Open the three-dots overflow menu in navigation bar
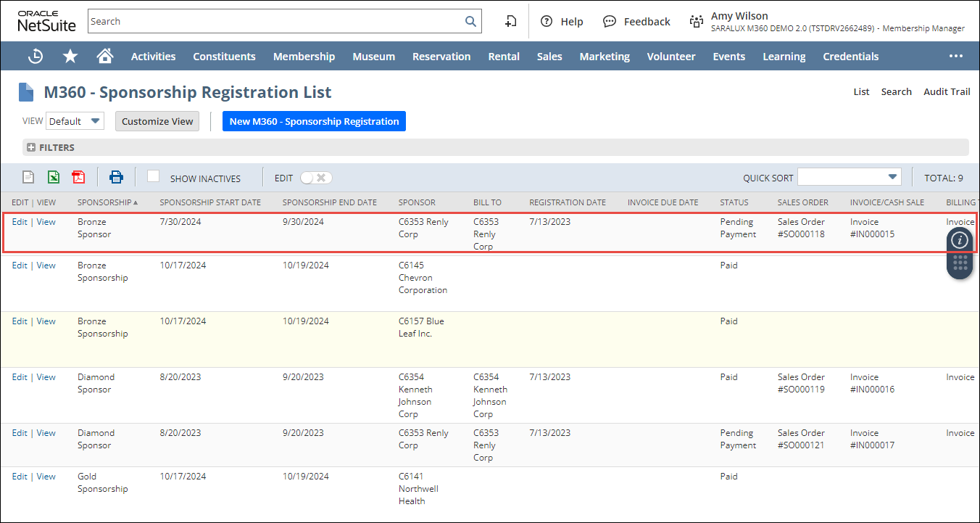 (956, 57)
